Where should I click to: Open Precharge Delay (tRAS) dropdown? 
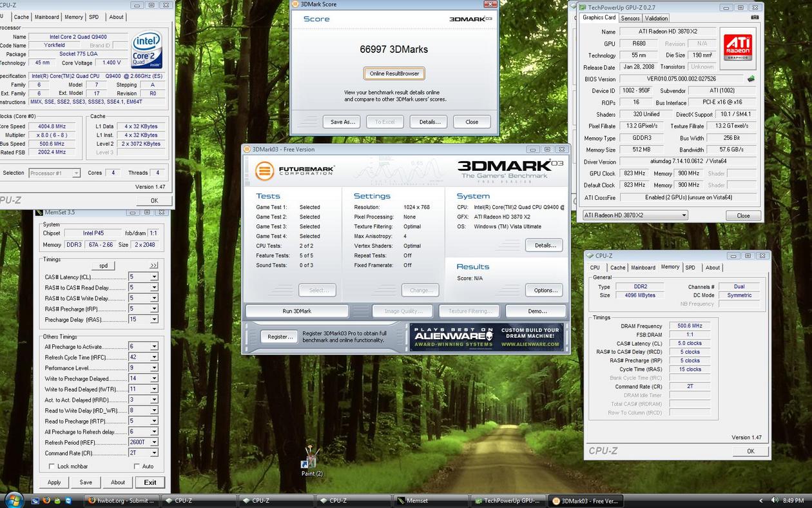(x=154, y=319)
